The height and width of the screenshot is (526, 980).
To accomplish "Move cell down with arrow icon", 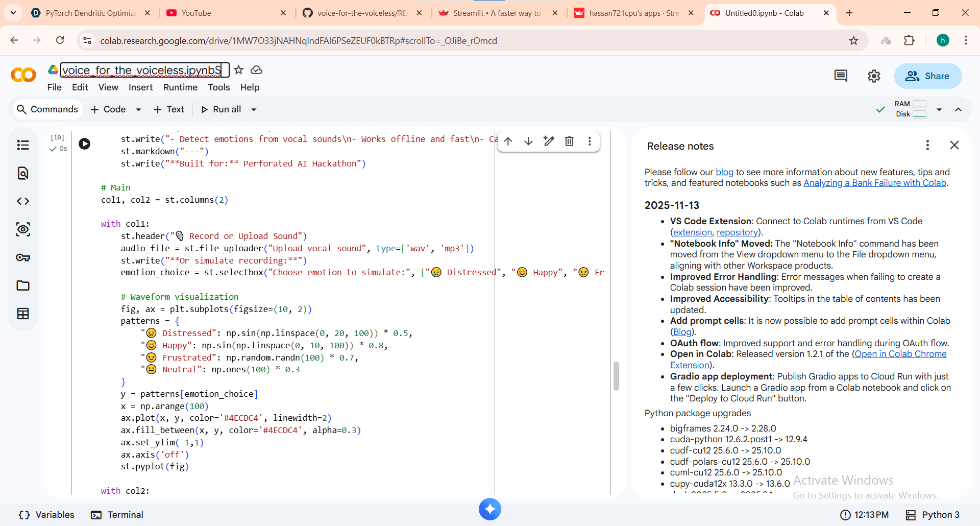I will coord(528,141).
